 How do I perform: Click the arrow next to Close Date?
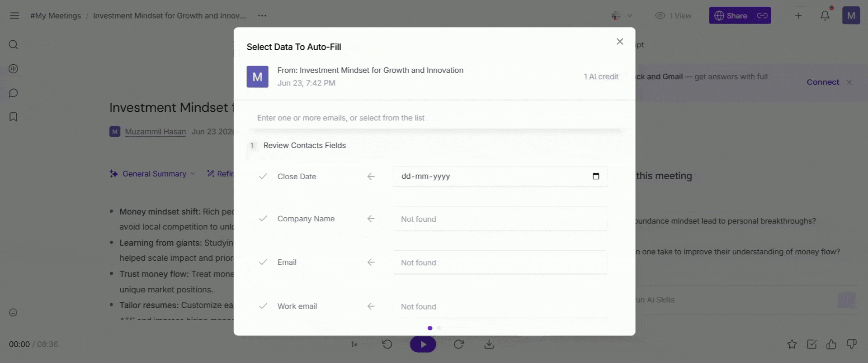coord(371,177)
